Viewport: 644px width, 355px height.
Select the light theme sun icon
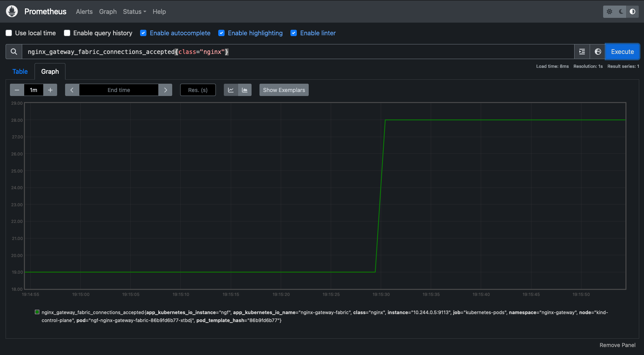pyautogui.click(x=609, y=12)
